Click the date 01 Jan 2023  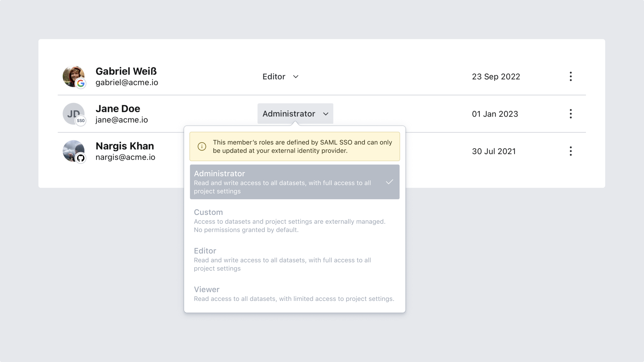[495, 114]
